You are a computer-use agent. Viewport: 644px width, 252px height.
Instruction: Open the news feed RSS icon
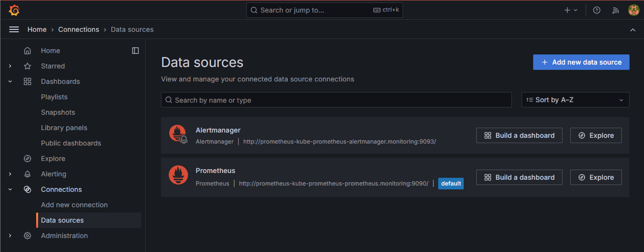616,10
